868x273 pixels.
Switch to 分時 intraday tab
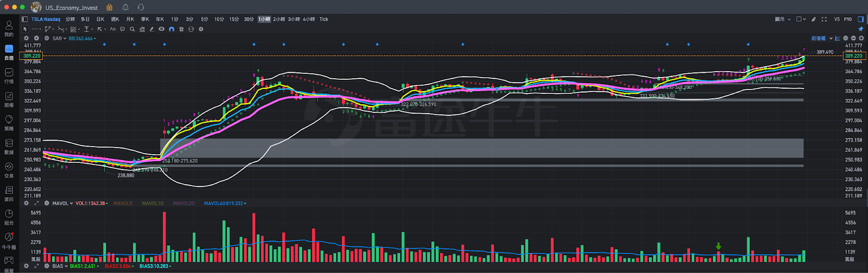[x=70, y=19]
